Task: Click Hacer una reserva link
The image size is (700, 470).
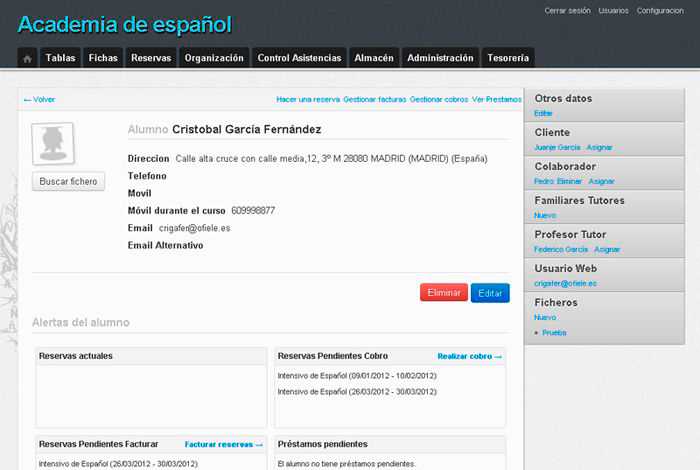Action: tap(307, 100)
